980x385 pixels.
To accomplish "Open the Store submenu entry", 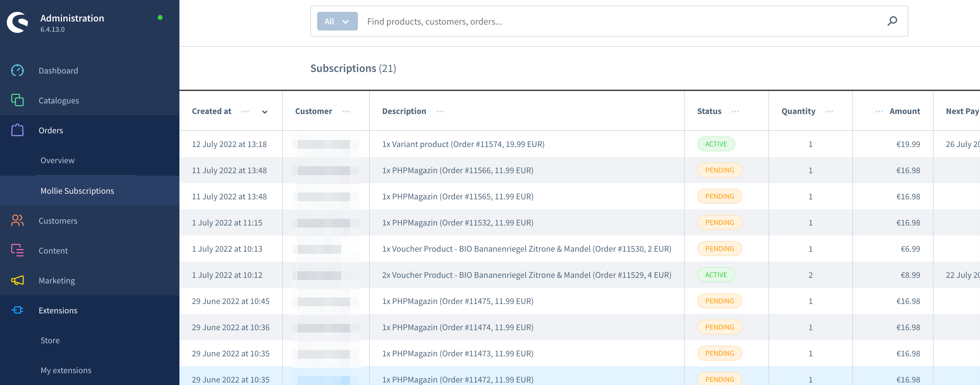I will [x=50, y=340].
